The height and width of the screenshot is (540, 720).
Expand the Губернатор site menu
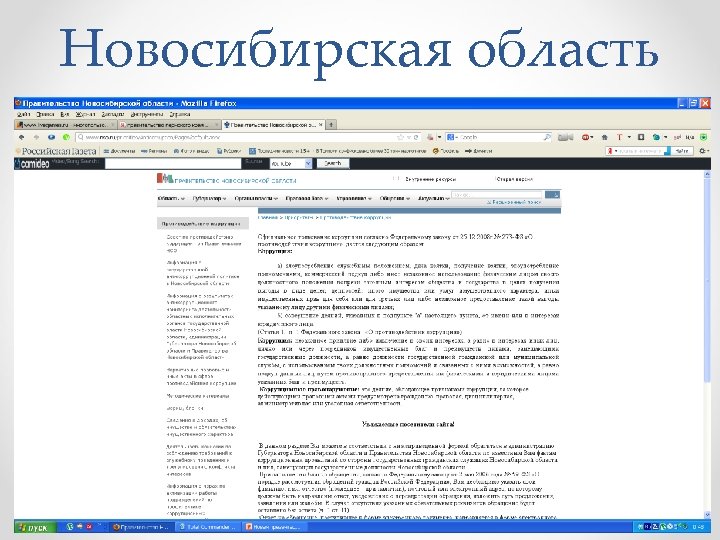click(x=209, y=198)
